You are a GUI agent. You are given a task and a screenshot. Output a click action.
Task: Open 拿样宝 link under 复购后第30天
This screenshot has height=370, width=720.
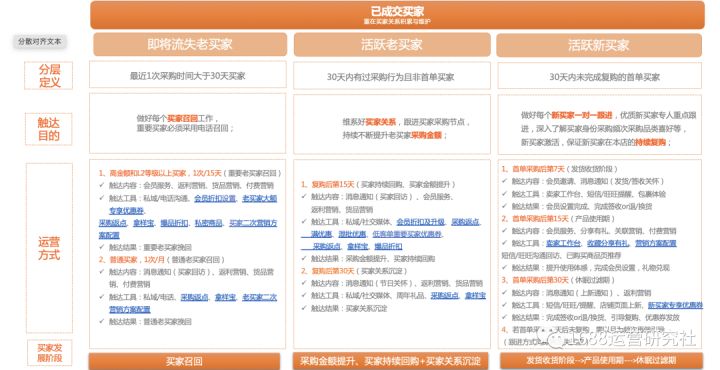coord(475,296)
